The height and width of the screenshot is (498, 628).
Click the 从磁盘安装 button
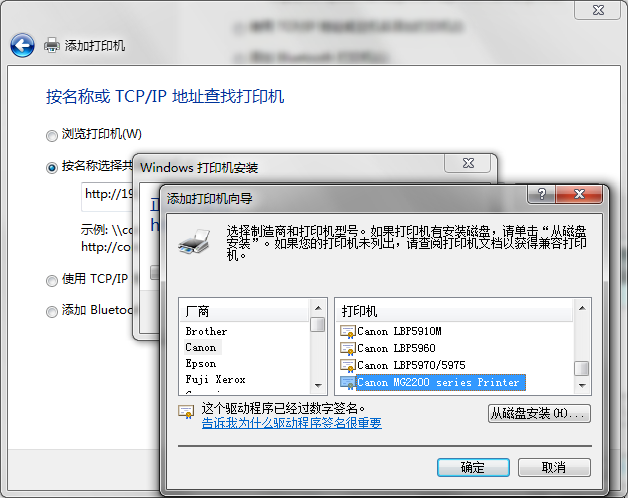coord(539,413)
